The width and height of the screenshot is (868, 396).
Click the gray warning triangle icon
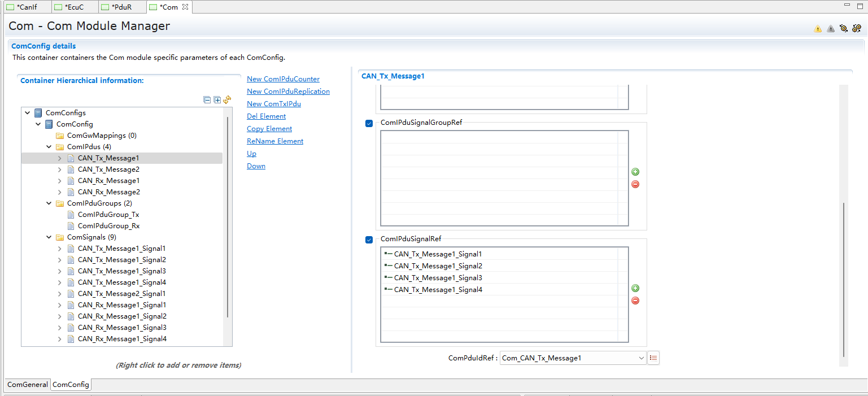[x=831, y=29]
